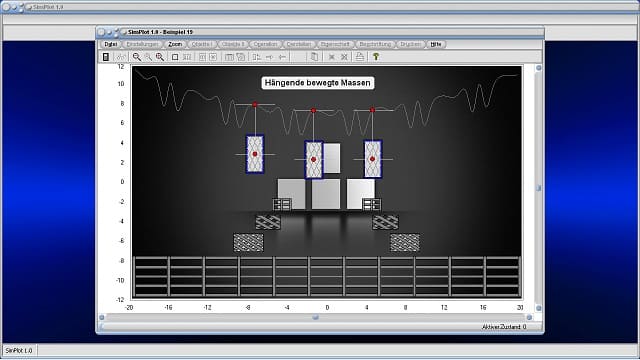Viewport: 640px width, 360px height.
Task: Click the grayed-out middle magnifier icon
Action: pyautogui.click(x=148, y=57)
